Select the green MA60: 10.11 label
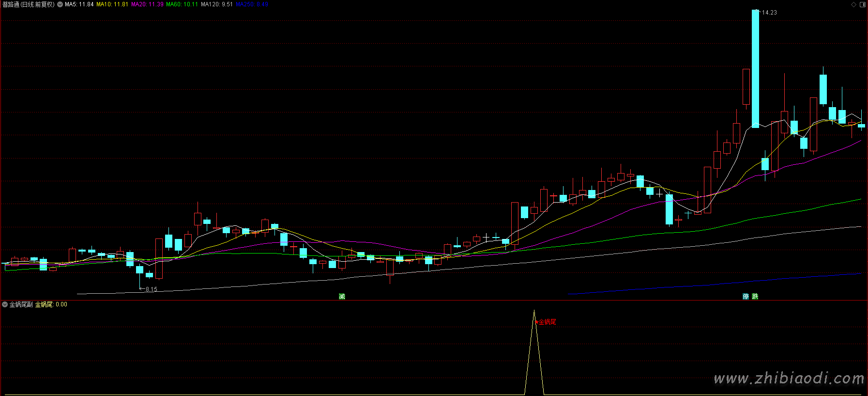 pos(182,4)
